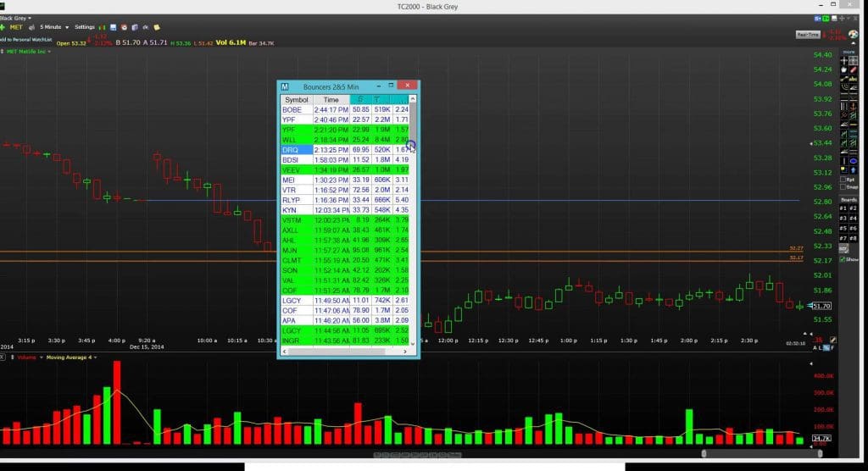
Task: Select the crosshair pointer drawing tool
Action: coord(843,60)
